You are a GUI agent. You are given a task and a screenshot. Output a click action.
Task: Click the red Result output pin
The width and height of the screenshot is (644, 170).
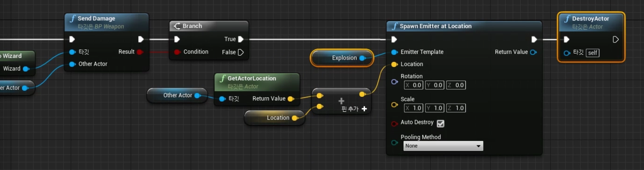140,52
